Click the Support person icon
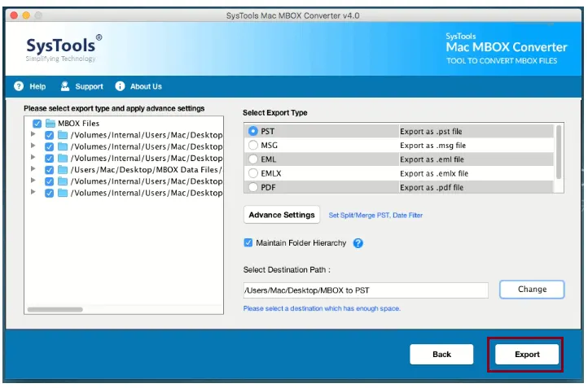 tap(65, 86)
